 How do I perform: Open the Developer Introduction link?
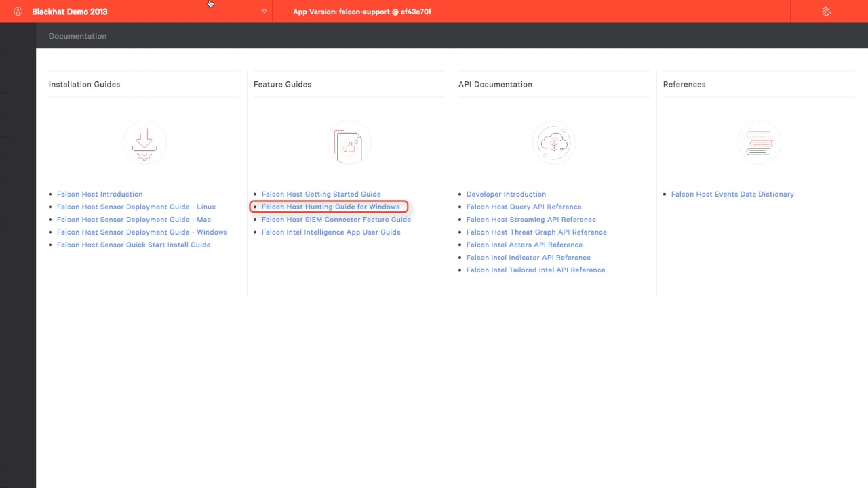pos(506,194)
